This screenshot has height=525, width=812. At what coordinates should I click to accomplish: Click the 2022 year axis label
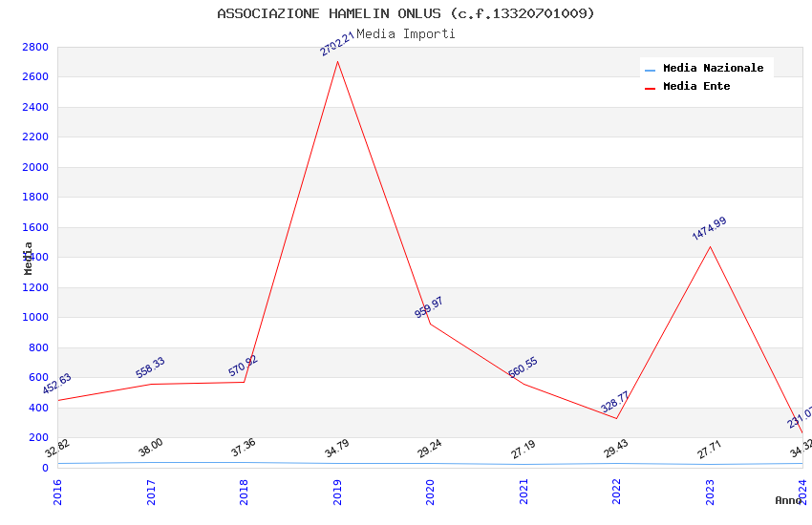pos(616,492)
